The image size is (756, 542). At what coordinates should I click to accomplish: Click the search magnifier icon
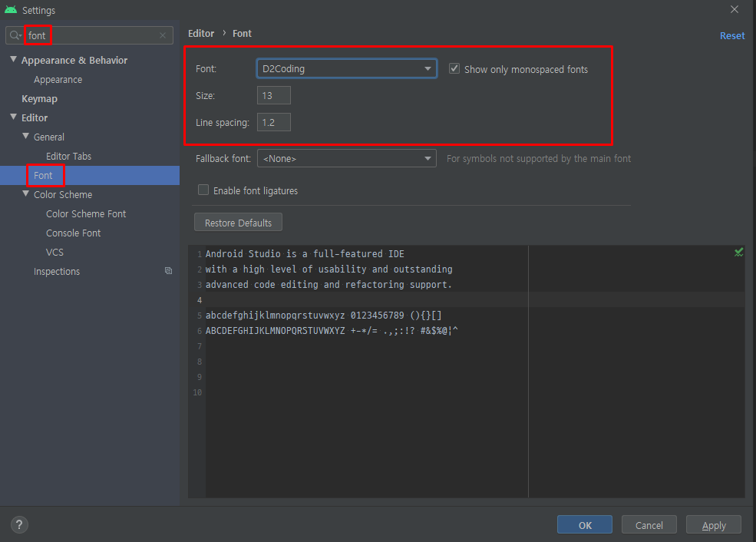[15, 35]
